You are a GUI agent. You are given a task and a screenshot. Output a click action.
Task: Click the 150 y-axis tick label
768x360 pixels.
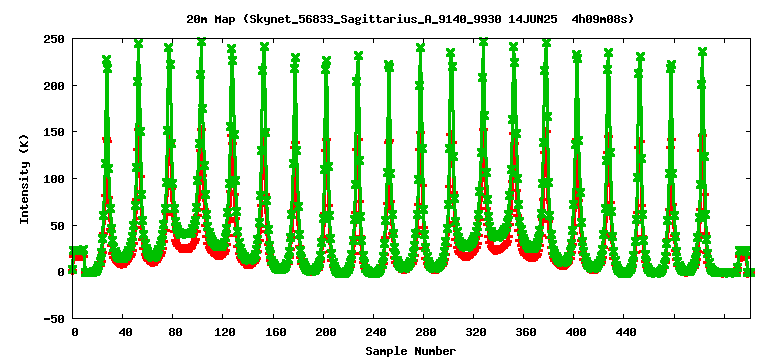coord(55,132)
